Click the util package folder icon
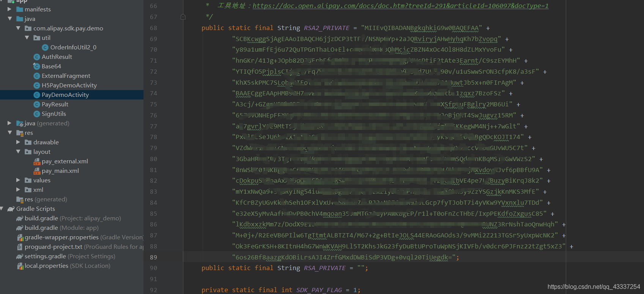Screen dimensions: 644x294 click(x=37, y=38)
